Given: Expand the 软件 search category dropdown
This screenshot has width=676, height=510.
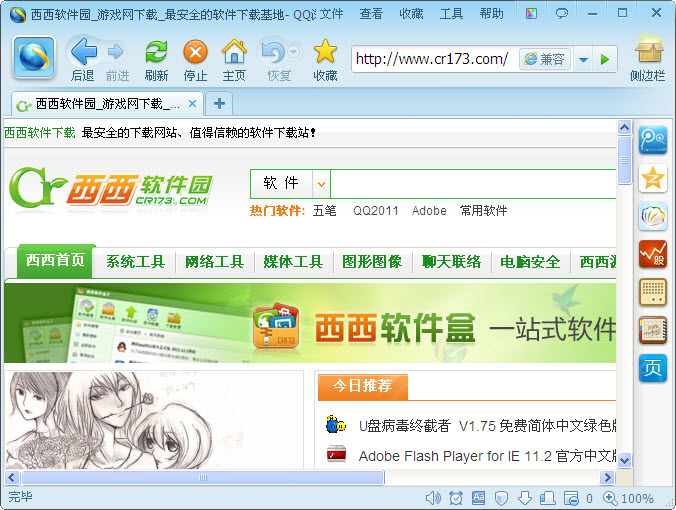Looking at the screenshot, I should coord(321,184).
